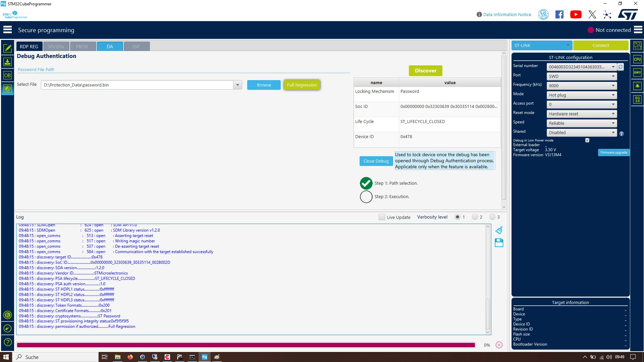This screenshot has width=644, height=362.
Task: Open the CPU panel icon
Action: click(637, 59)
